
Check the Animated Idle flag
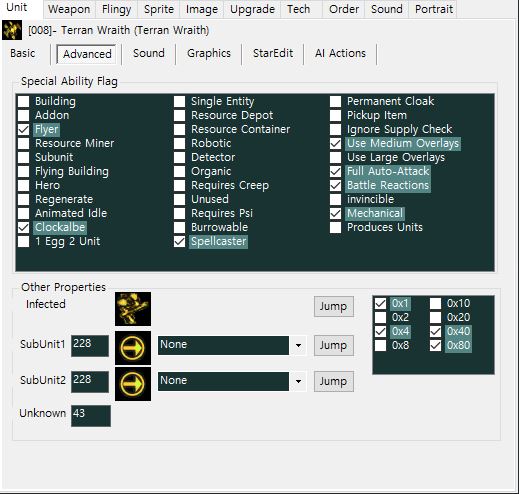click(24, 213)
